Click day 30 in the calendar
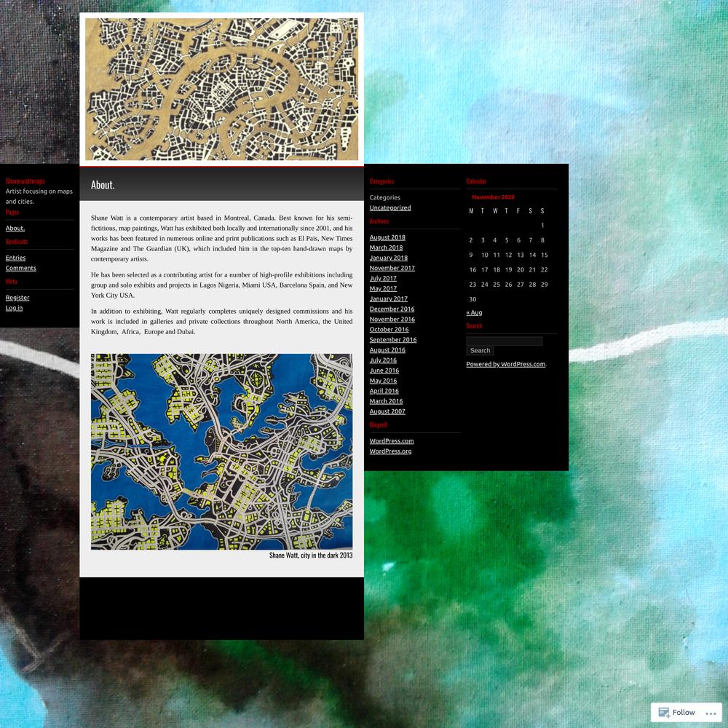The image size is (728, 728). pyautogui.click(x=472, y=299)
